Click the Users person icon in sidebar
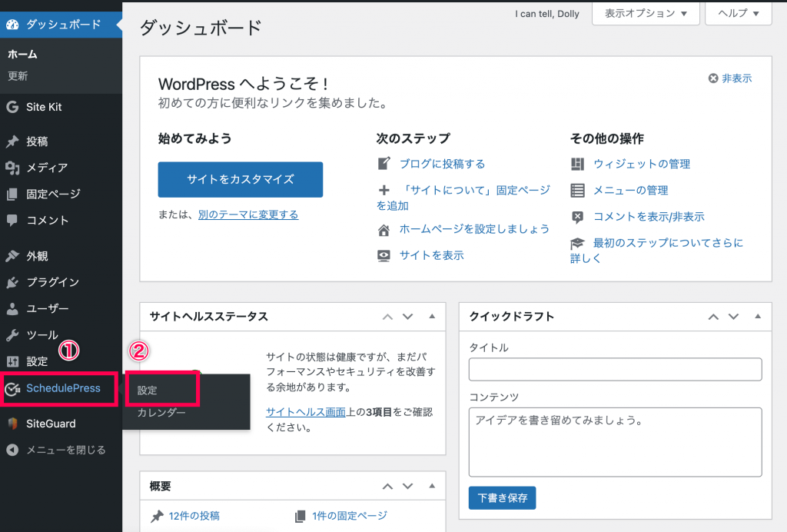The height and width of the screenshot is (532, 787). pyautogui.click(x=12, y=308)
